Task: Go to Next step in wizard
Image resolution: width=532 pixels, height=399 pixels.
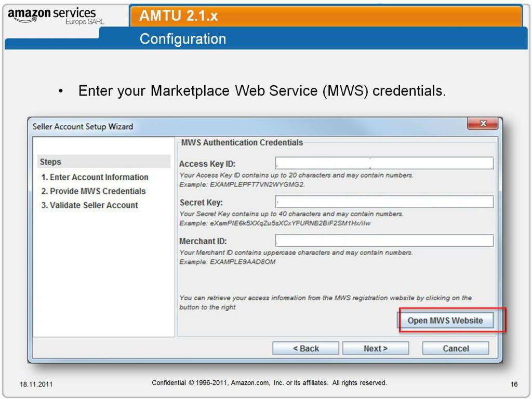Action: point(376,349)
